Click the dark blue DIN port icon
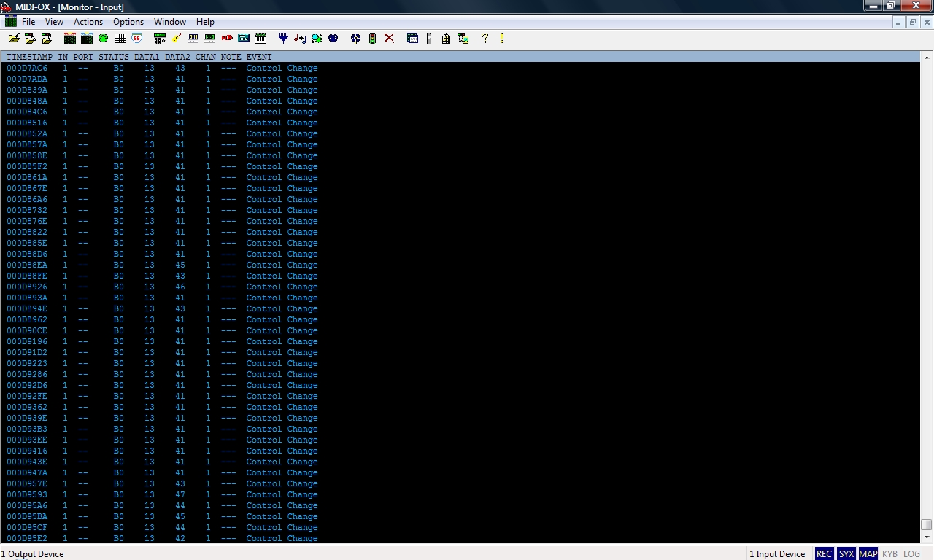 [x=333, y=38]
